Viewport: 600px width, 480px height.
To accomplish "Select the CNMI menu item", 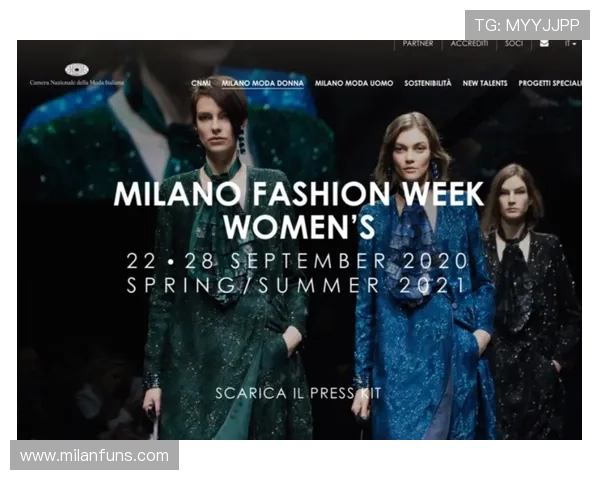I will pos(201,83).
